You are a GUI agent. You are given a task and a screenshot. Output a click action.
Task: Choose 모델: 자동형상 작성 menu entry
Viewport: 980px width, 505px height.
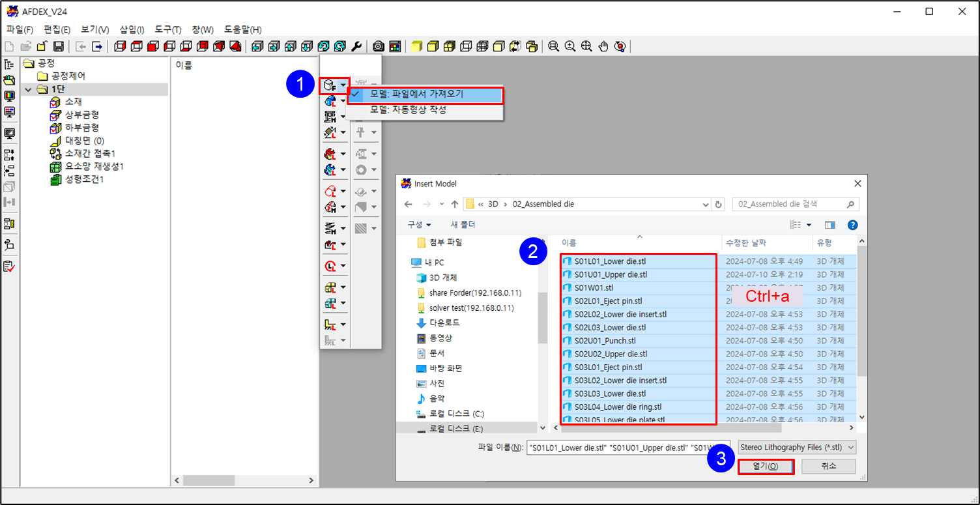pyautogui.click(x=425, y=110)
